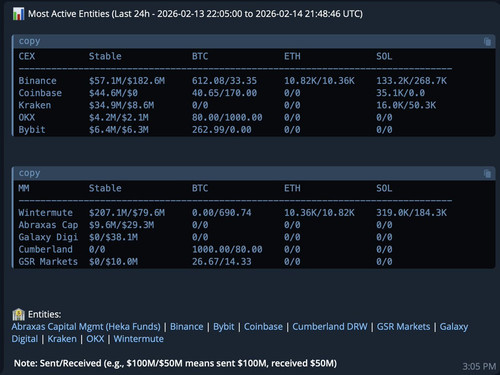
Task: Click the bar chart emoji in the title
Action: coord(18,14)
